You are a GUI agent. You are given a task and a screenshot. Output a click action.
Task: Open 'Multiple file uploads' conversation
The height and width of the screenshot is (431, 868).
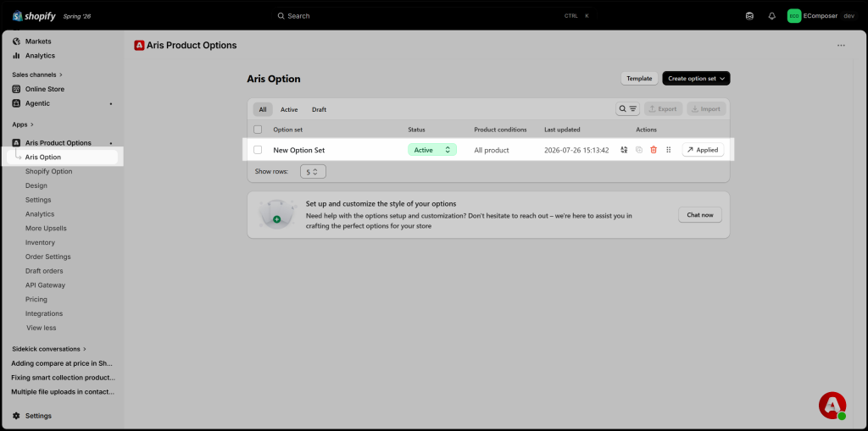point(63,392)
